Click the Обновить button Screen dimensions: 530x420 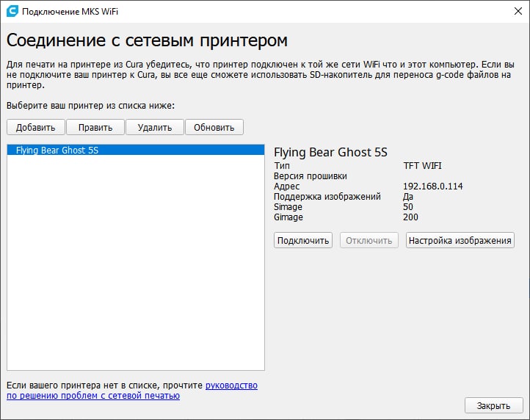214,127
